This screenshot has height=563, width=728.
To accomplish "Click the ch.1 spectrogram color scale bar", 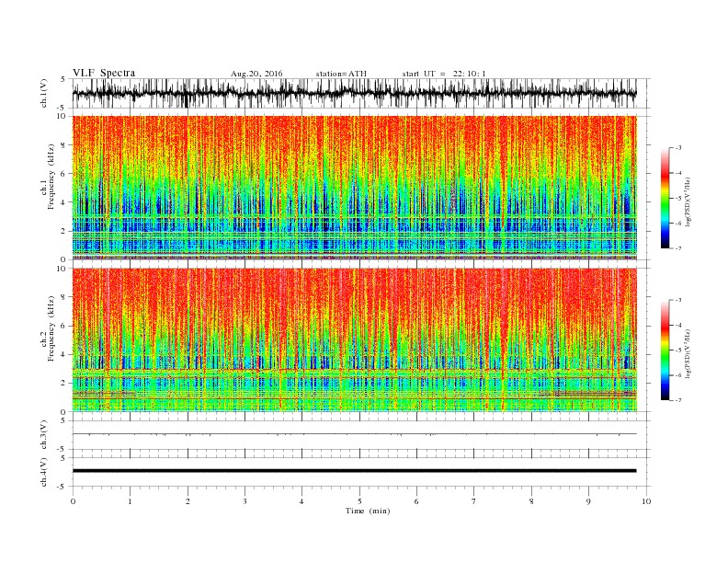I will (x=665, y=199).
